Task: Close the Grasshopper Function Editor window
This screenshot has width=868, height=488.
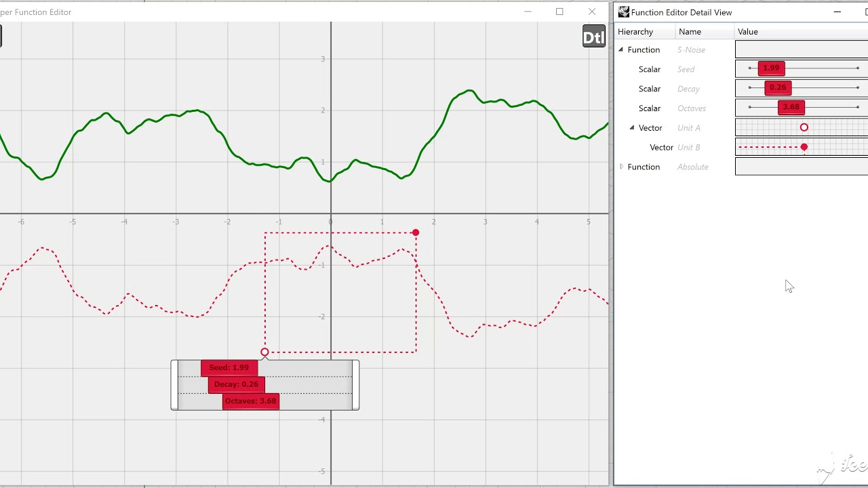Action: [592, 12]
